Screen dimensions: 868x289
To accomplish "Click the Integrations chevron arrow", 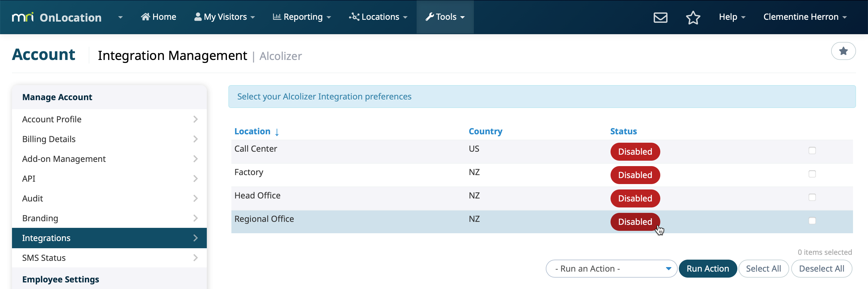I will (195, 238).
